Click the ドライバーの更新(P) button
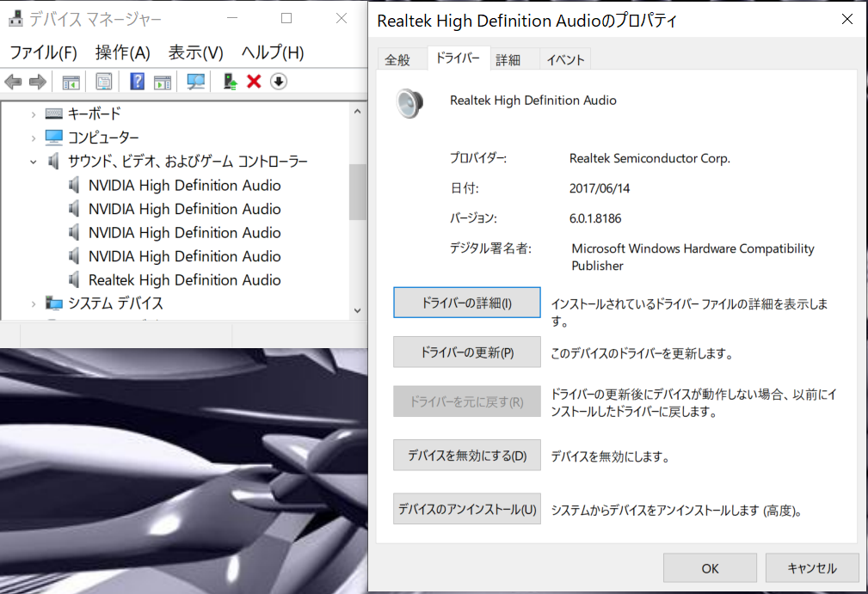The width and height of the screenshot is (868, 594). click(x=466, y=352)
